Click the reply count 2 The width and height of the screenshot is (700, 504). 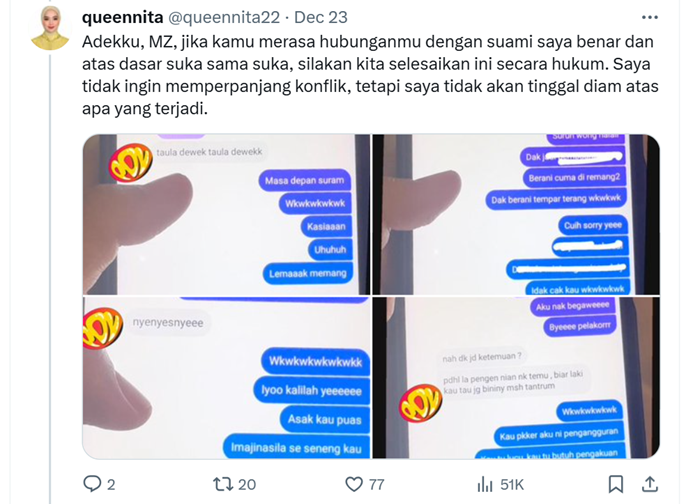click(111, 485)
